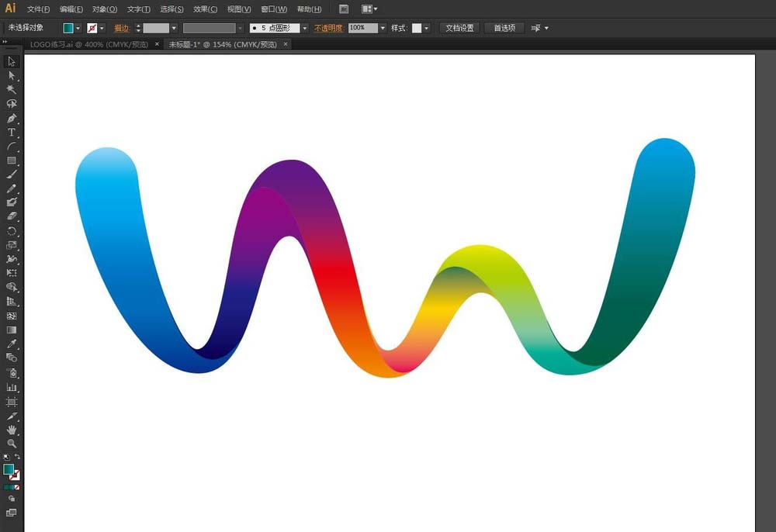Reset to default fill and stroke
The image size is (776, 532).
6,458
